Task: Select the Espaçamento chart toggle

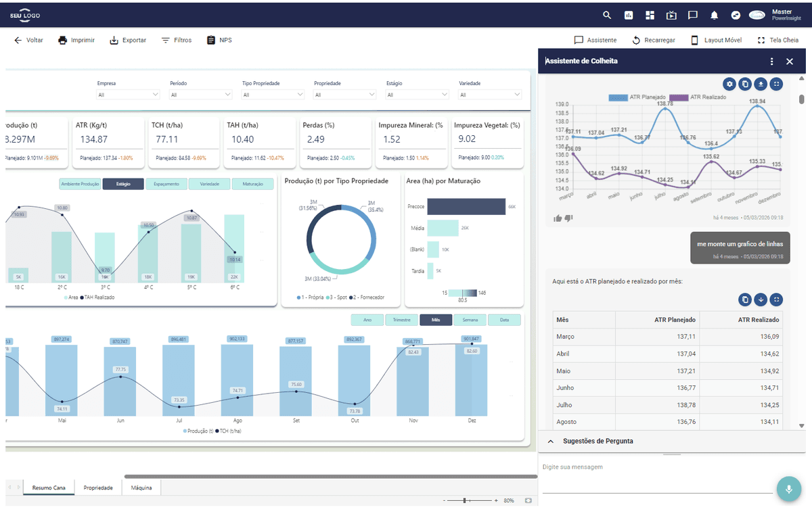Action: click(166, 184)
